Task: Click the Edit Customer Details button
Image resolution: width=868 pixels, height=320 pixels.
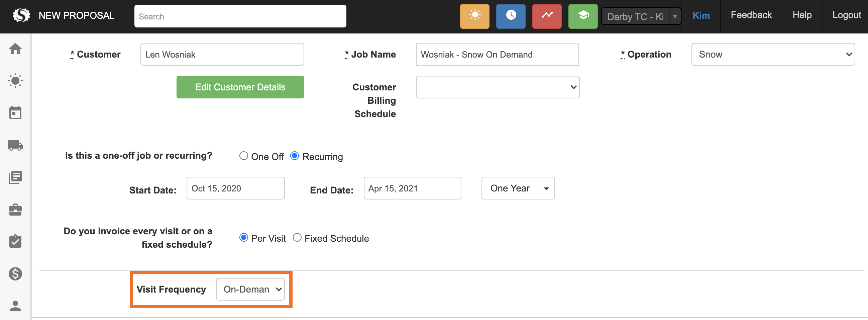Action: tap(240, 87)
